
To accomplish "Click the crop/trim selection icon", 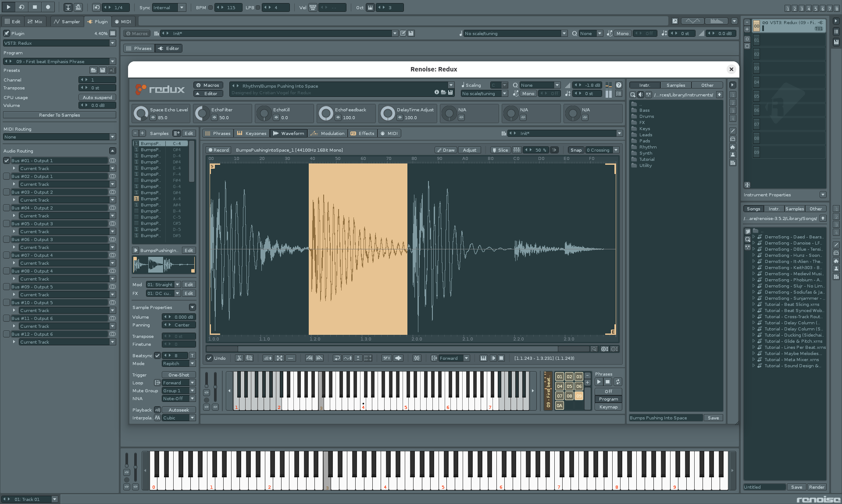I will 249,358.
